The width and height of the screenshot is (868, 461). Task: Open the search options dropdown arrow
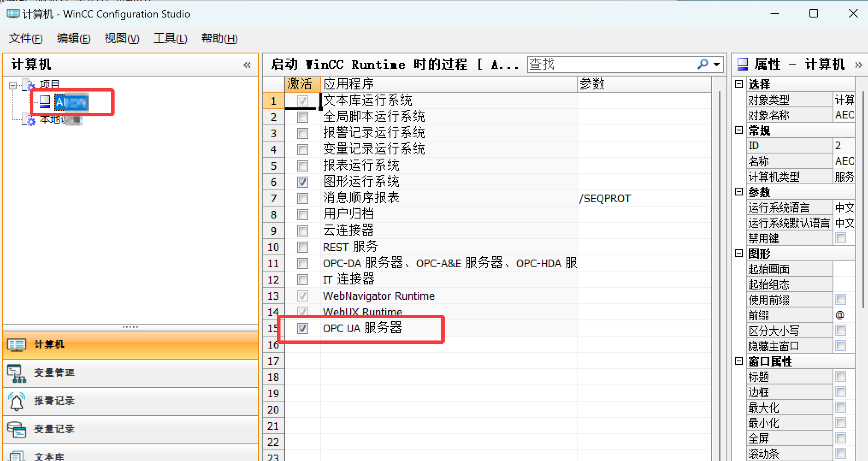click(717, 65)
